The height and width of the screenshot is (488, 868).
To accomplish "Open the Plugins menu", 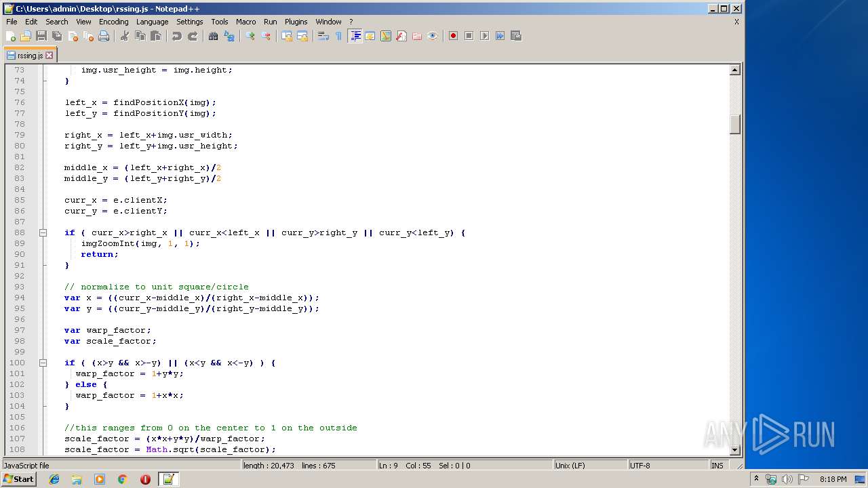I will click(x=296, y=22).
